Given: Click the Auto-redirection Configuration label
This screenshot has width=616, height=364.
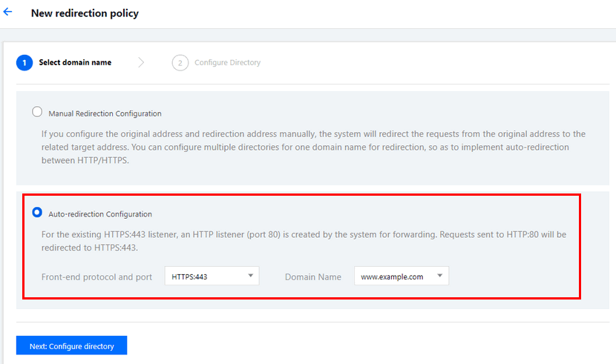Looking at the screenshot, I should pyautogui.click(x=100, y=214).
